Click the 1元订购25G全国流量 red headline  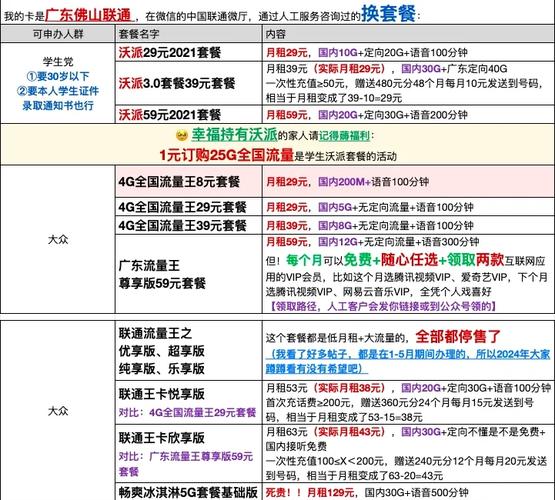click(x=226, y=155)
